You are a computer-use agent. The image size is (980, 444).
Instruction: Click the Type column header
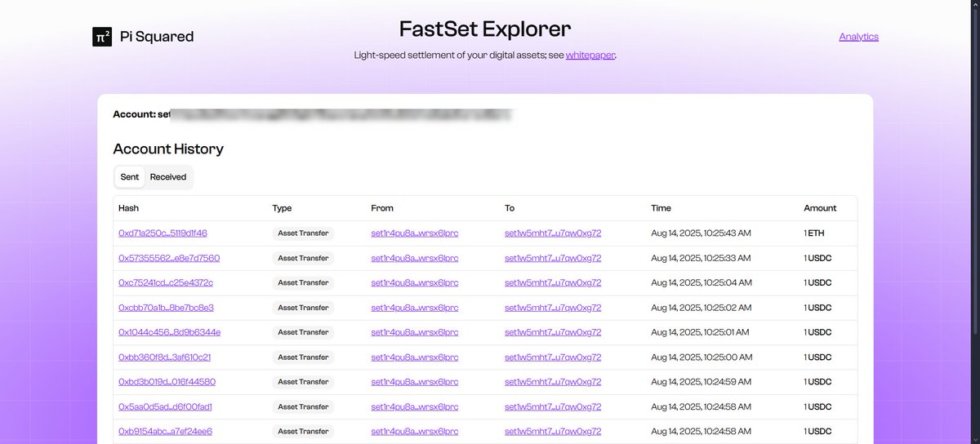(282, 208)
